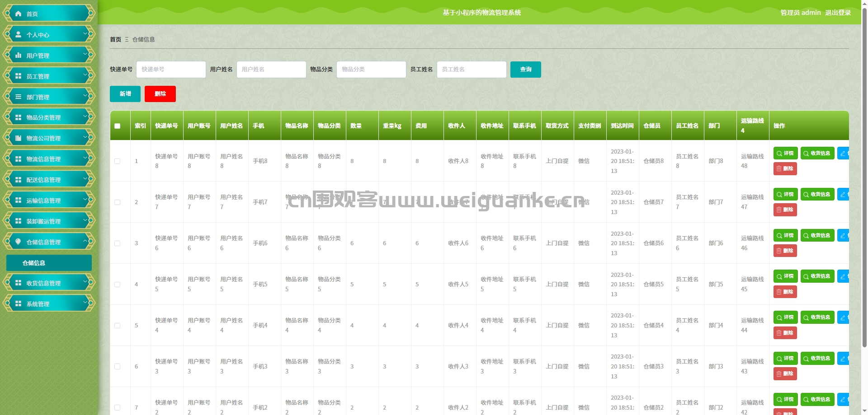Click blue edit pencil icon in row 4
The height and width of the screenshot is (415, 868).
click(843, 276)
